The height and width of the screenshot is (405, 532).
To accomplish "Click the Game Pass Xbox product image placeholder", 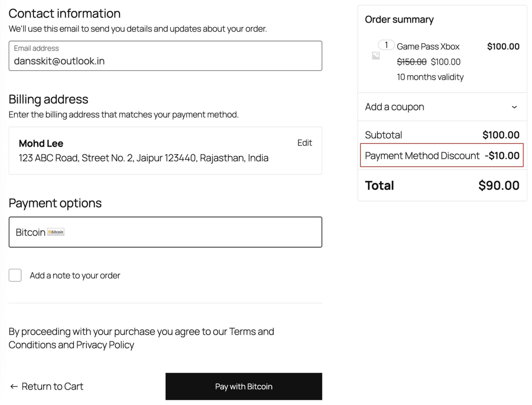I will click(376, 56).
